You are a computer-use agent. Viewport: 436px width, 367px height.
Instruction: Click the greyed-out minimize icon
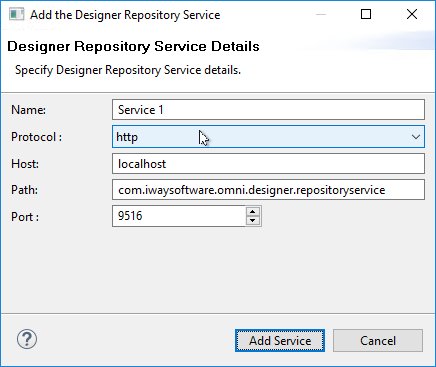tap(321, 14)
